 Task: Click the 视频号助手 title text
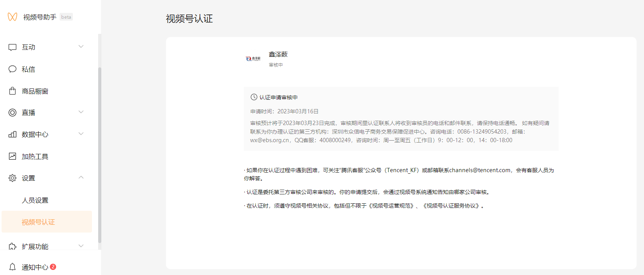pos(40,17)
